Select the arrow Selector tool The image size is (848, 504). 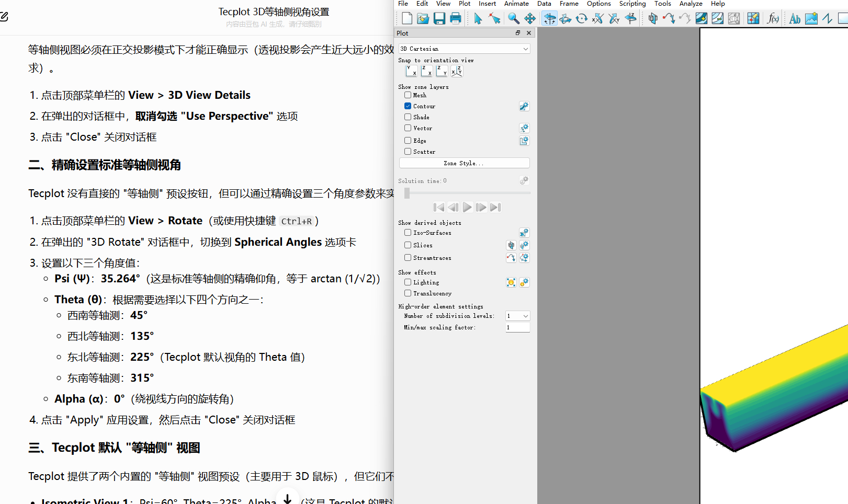478,19
